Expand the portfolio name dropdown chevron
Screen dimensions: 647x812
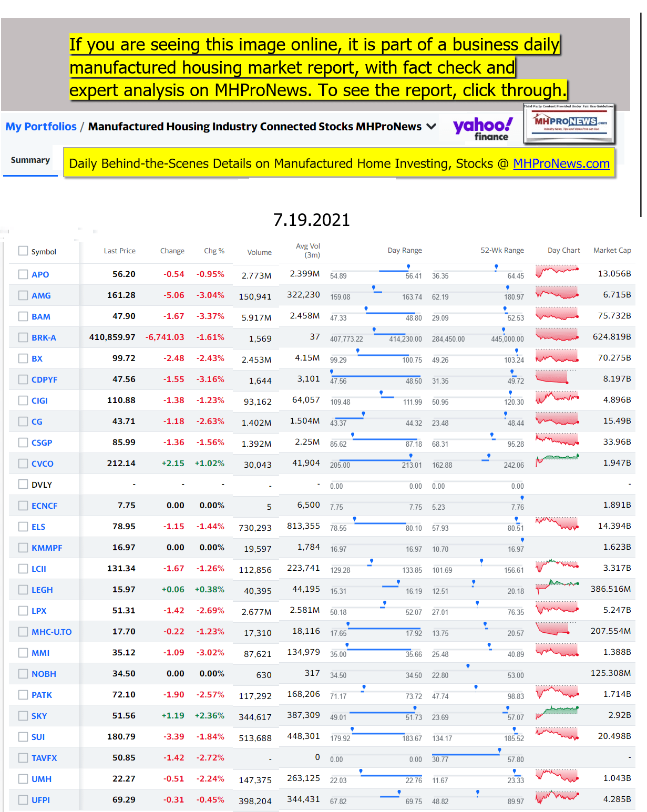pos(432,127)
